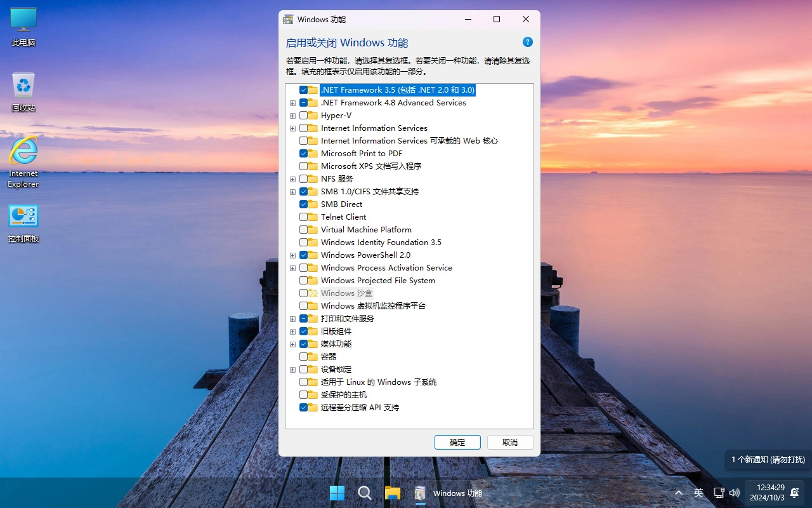
Task: Expand the Hyper-V tree node
Action: pyautogui.click(x=292, y=116)
